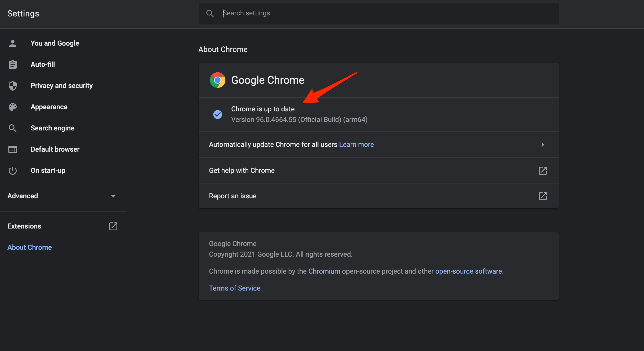Expand Automatically update Chrome for all users

pyautogui.click(x=543, y=144)
